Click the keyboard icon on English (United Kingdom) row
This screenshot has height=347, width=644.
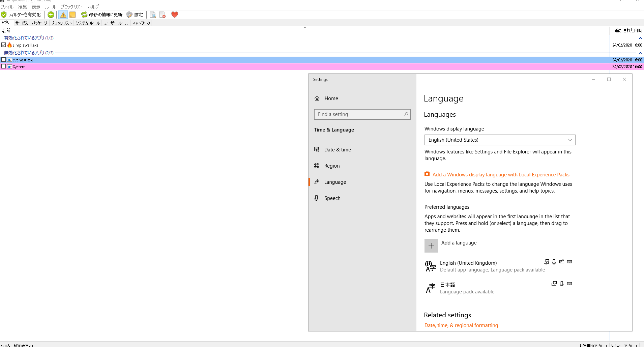pyautogui.click(x=569, y=262)
